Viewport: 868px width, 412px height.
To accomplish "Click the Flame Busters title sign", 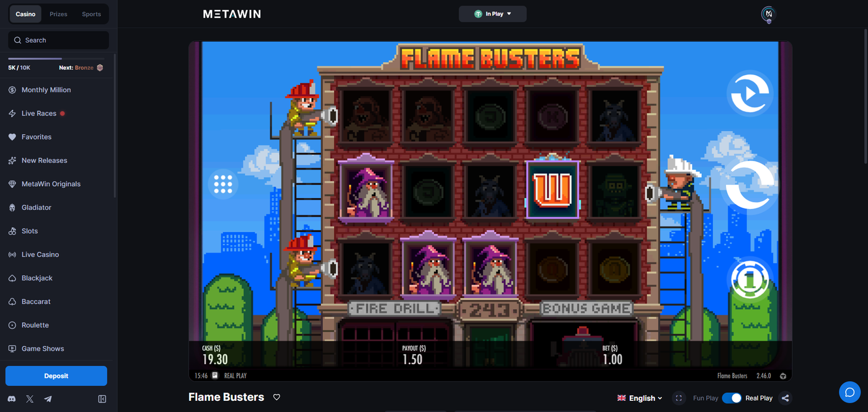I will [x=490, y=58].
